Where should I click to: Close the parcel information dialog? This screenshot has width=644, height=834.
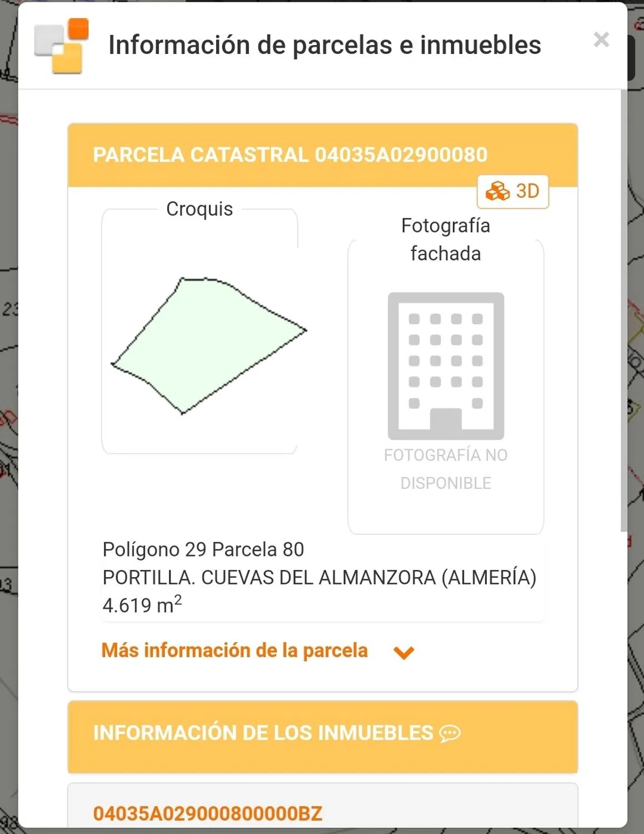coord(601,39)
